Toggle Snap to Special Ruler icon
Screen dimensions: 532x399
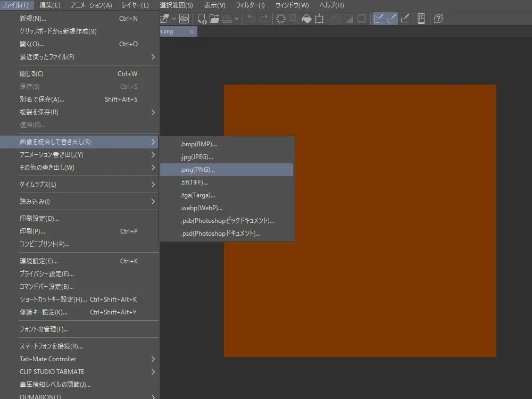pos(392,19)
